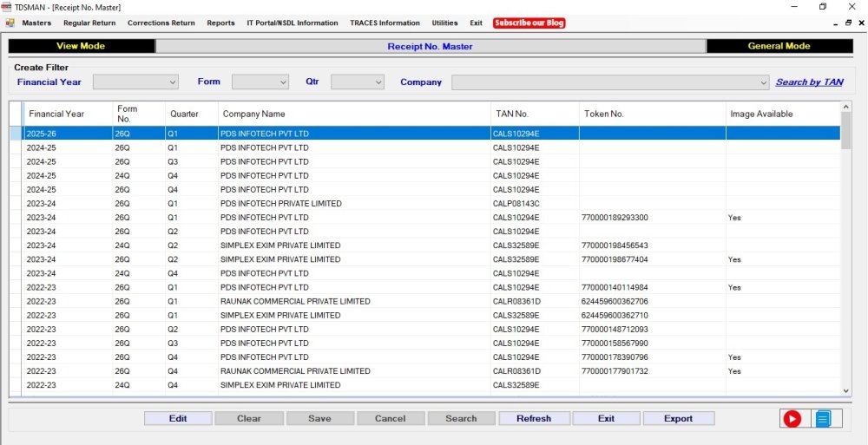This screenshot has height=445, width=868.
Task: Select the 2022-23 24Q Q4 SIMPLEX EXIM row
Action: click(x=425, y=384)
